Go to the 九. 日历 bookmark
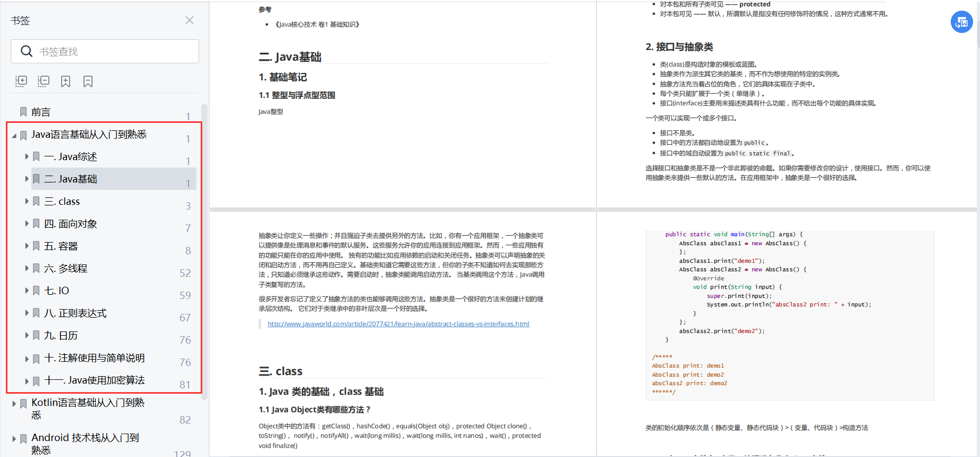The width and height of the screenshot is (980, 457). coord(61,336)
